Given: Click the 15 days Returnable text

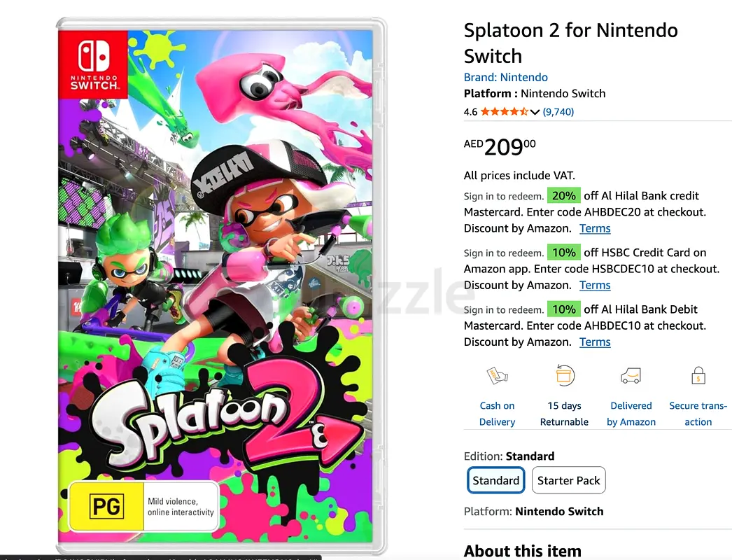Looking at the screenshot, I should pos(564,414).
